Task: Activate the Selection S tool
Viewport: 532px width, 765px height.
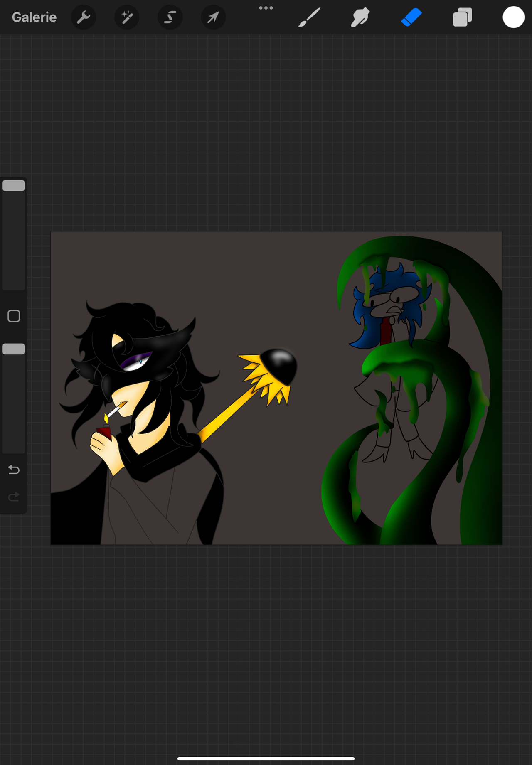Action: coord(170,17)
